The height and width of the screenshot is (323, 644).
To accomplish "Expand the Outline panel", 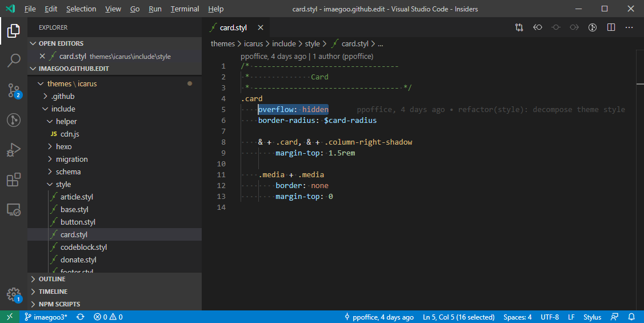I will click(x=115, y=279).
